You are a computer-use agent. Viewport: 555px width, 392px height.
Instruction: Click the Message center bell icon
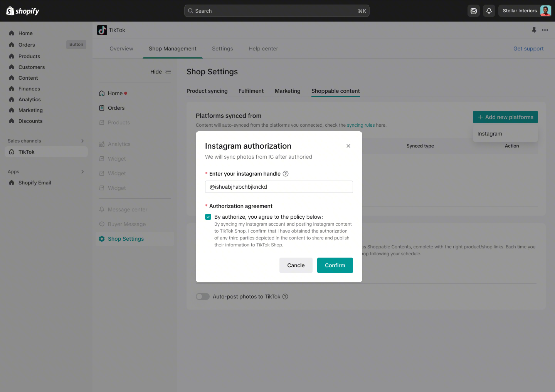click(102, 209)
